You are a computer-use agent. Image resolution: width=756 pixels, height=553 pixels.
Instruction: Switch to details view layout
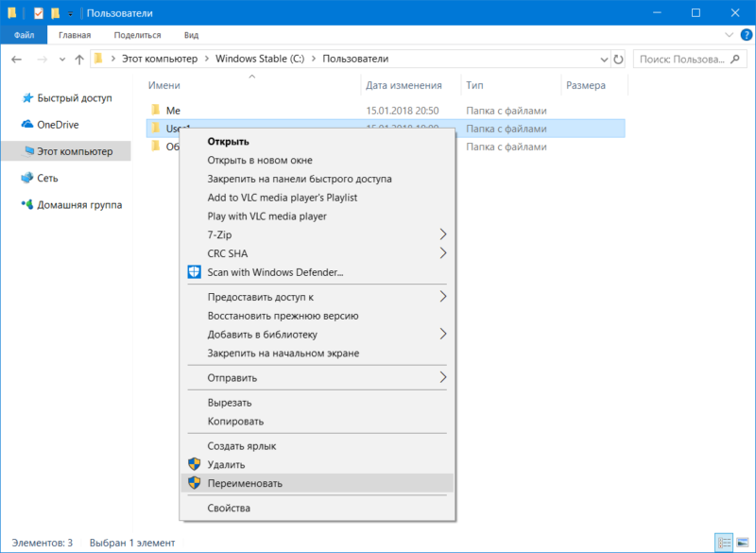point(725,544)
